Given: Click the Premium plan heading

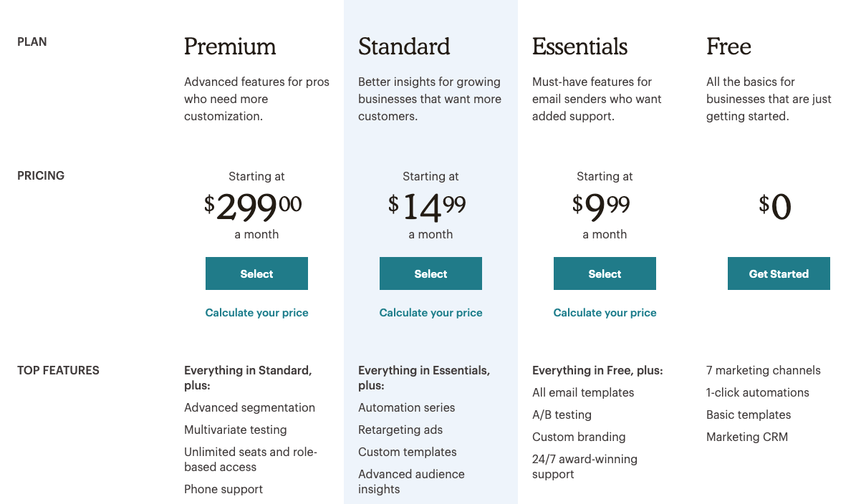Looking at the screenshot, I should click(230, 47).
